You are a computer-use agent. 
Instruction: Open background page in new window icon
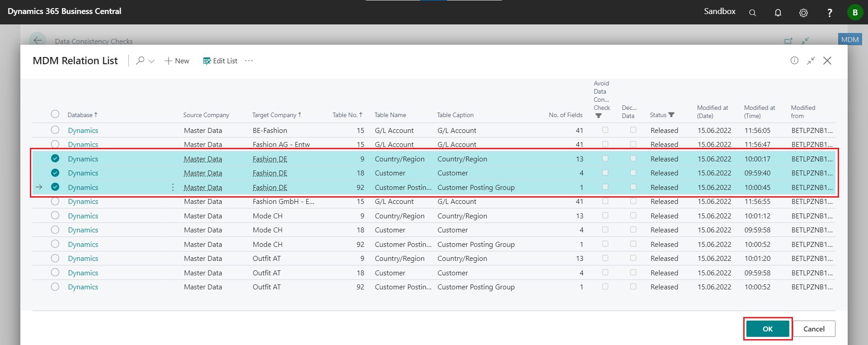pyautogui.click(x=788, y=41)
